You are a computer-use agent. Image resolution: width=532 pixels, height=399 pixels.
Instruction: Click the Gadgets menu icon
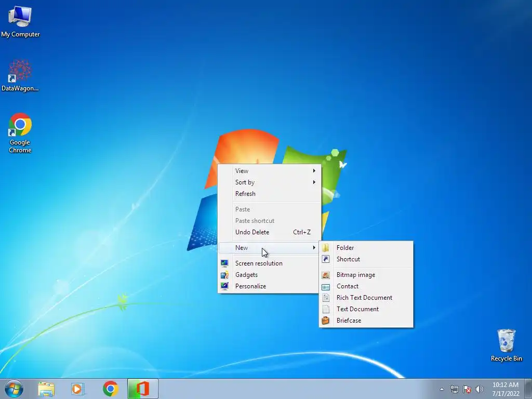tap(224, 275)
